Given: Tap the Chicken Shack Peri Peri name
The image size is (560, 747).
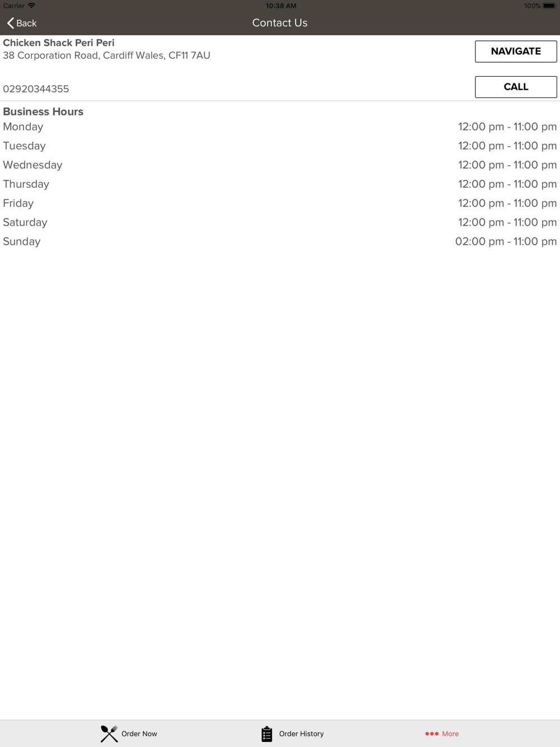Looking at the screenshot, I should [59, 43].
